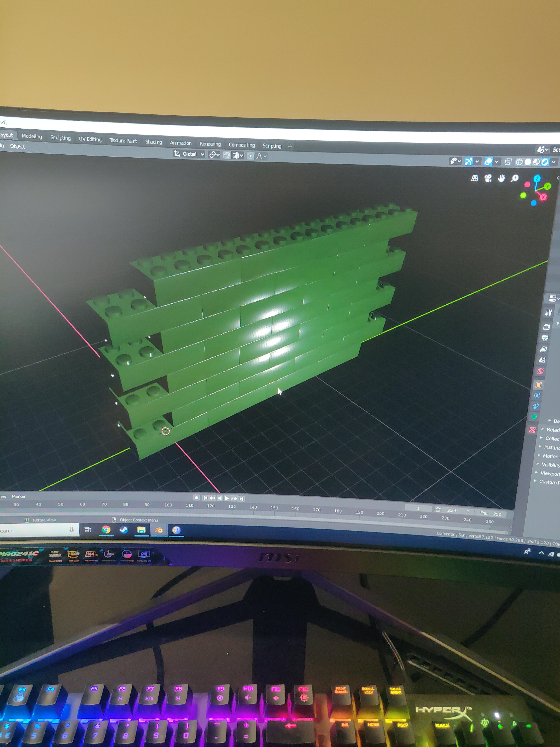Click the Zoom magnifier icon in the viewport
Screen dimensions: 560x747
515,178
